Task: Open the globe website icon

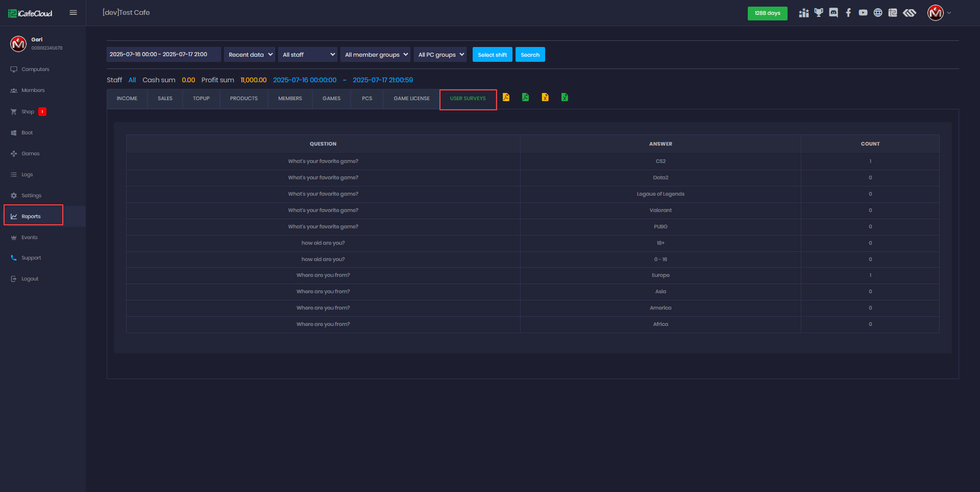Action: [878, 13]
